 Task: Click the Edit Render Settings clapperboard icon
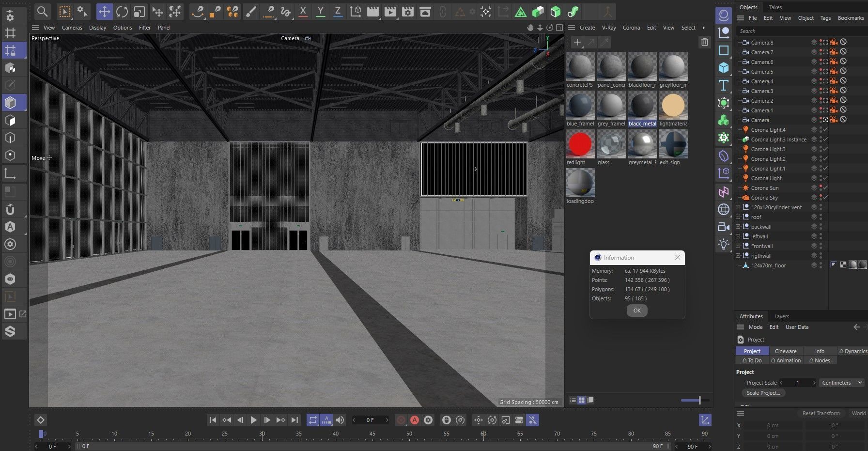408,11
